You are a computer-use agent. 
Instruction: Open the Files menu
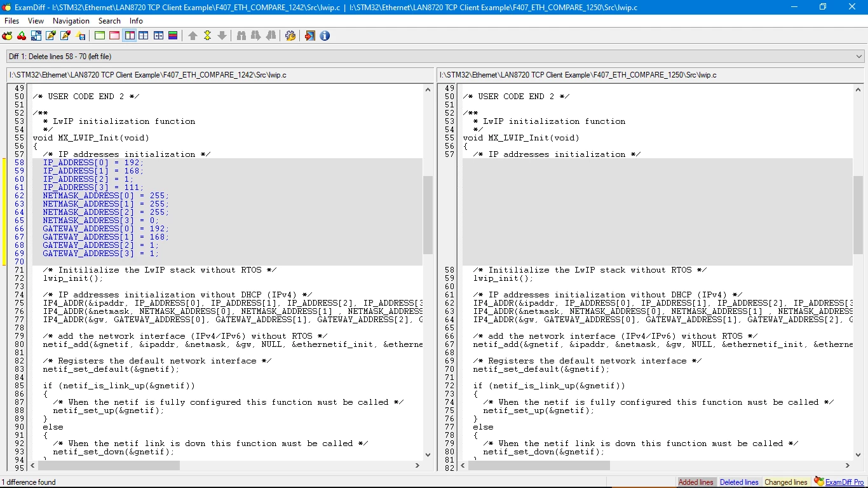pos(11,21)
